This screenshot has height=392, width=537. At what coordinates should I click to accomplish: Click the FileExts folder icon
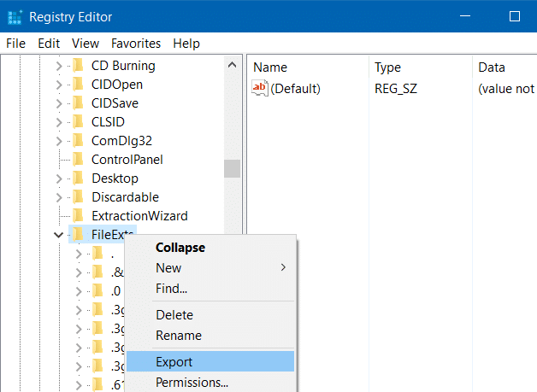pos(79,234)
